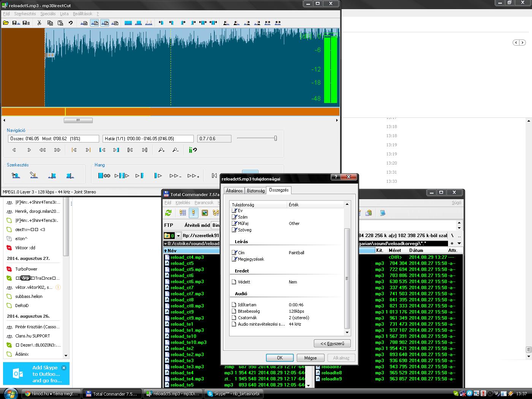Open the Fájl menu in mp3DirectCut
Screen dimensions: 532x399
[6, 14]
